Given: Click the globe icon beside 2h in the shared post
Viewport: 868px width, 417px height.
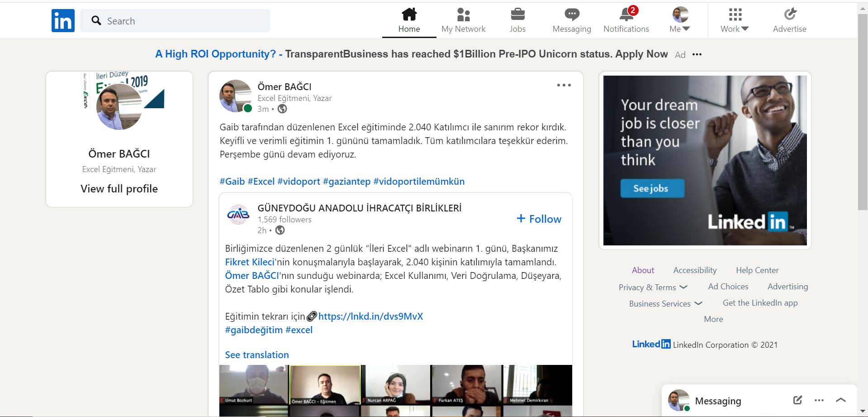Looking at the screenshot, I should (280, 230).
